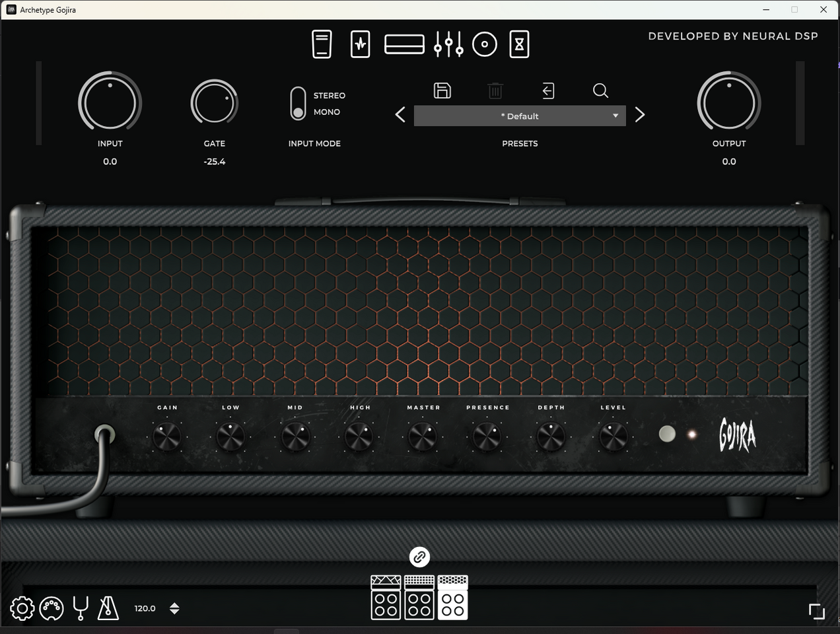Click the amp MID knob
This screenshot has height=634, width=840.
point(295,437)
